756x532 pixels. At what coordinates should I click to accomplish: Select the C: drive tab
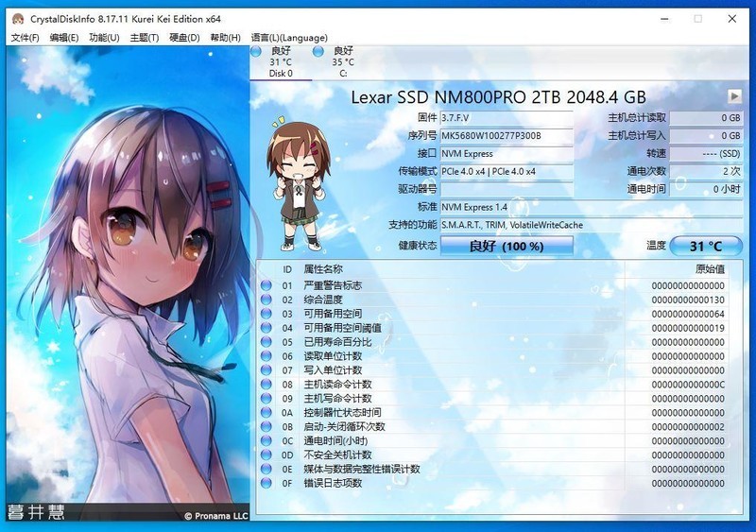tap(342, 62)
